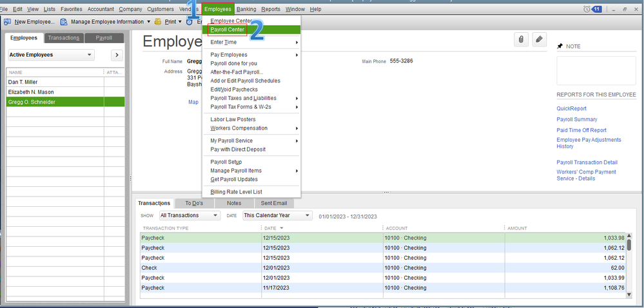Open the Employees menu in menu bar

(x=218, y=9)
